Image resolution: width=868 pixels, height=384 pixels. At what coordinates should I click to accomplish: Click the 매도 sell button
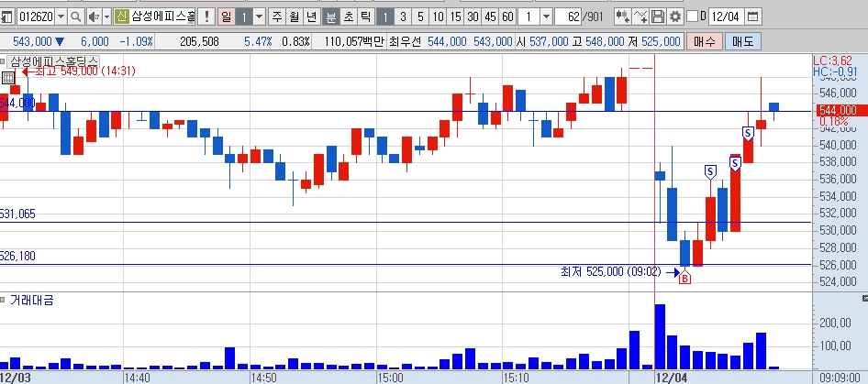[x=743, y=41]
